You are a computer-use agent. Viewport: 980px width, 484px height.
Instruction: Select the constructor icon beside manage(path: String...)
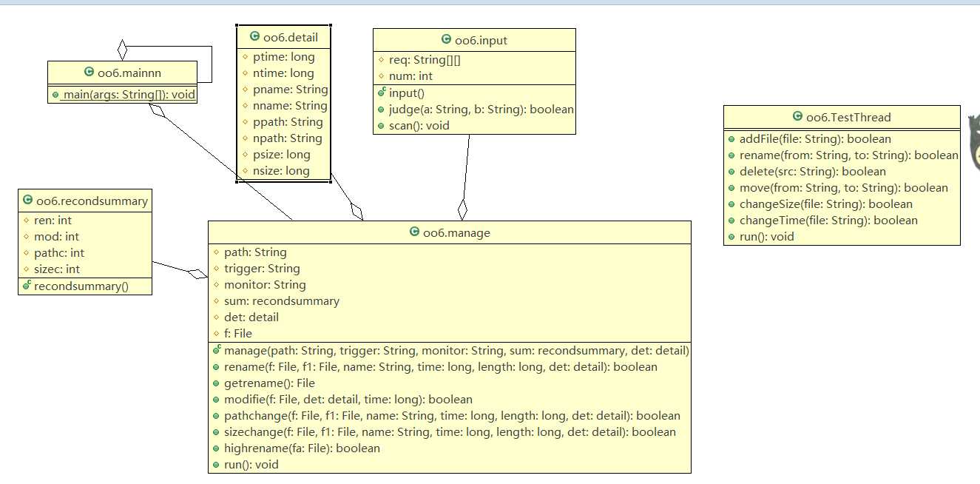coord(217,350)
